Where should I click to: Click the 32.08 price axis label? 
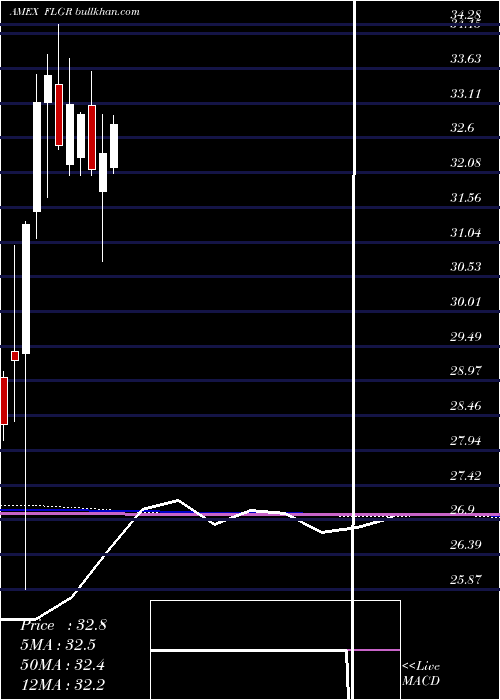[466, 162]
